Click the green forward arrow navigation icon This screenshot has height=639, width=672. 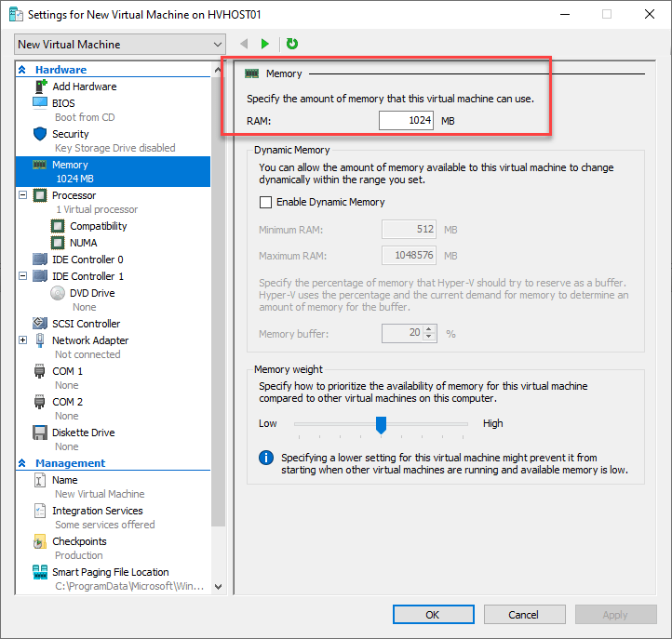[x=265, y=44]
